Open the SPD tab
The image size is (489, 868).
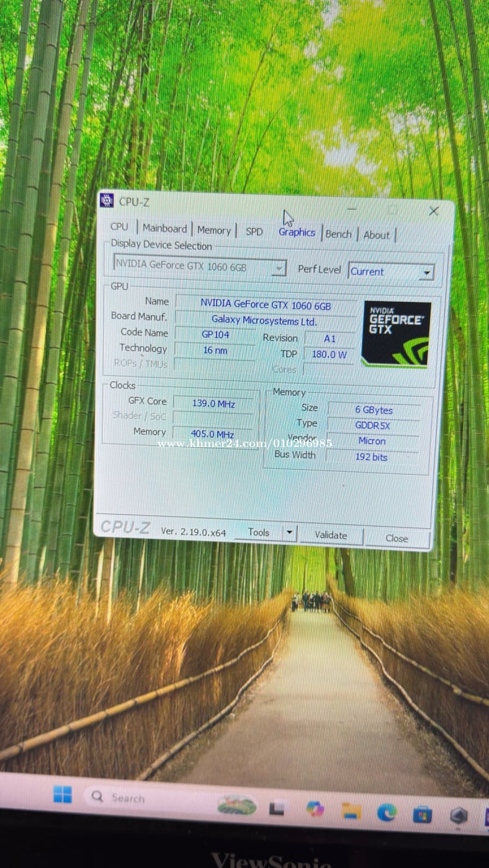(254, 231)
